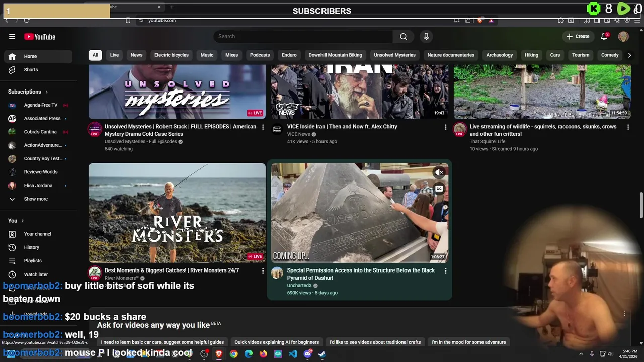Select the Electric bicycles chip
Screen dimensions: 644x362
(x=172, y=55)
